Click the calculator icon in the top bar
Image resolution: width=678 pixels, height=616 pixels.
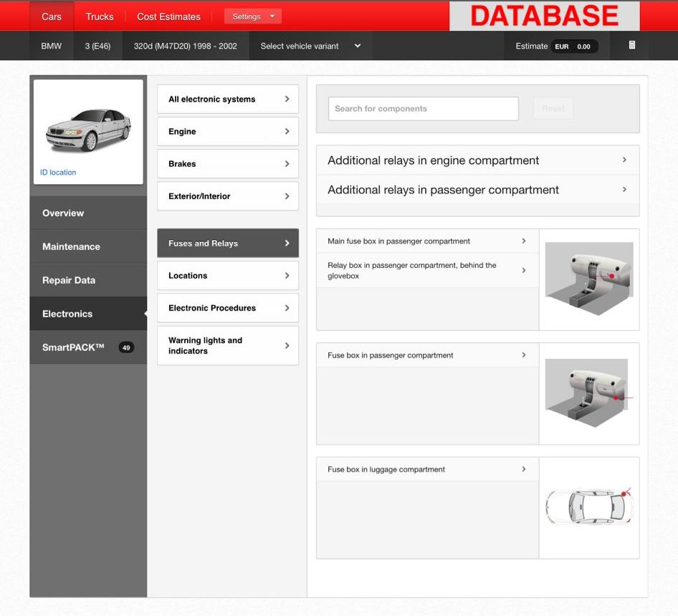coord(631,45)
